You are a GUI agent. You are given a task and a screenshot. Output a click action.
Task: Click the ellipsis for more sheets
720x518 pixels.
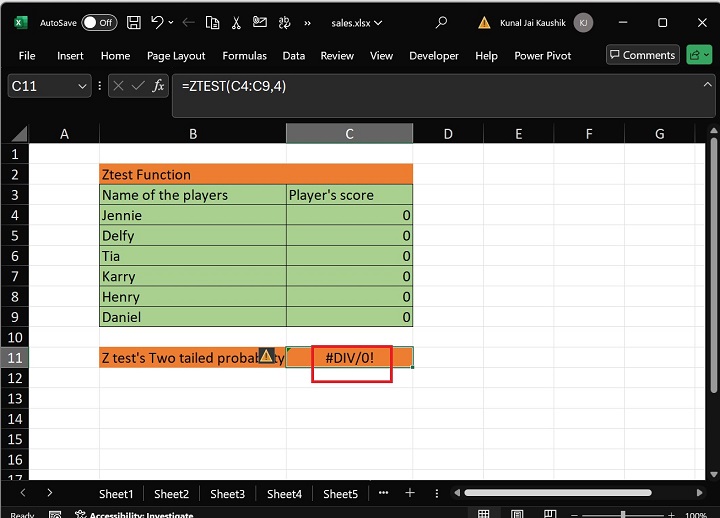tap(383, 493)
